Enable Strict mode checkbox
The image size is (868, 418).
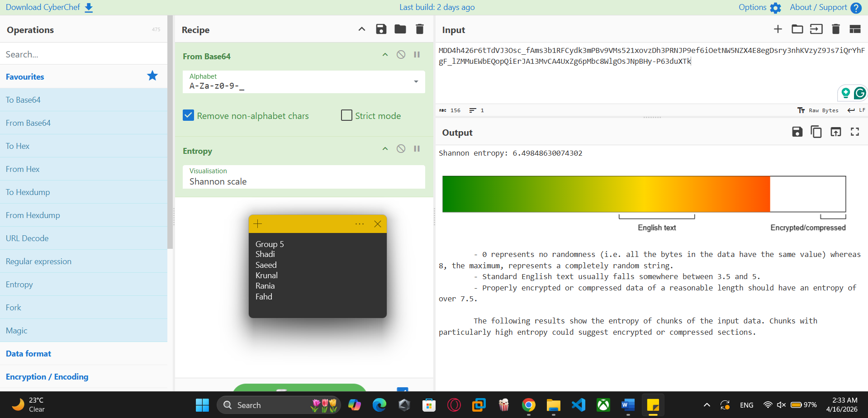[346, 115]
